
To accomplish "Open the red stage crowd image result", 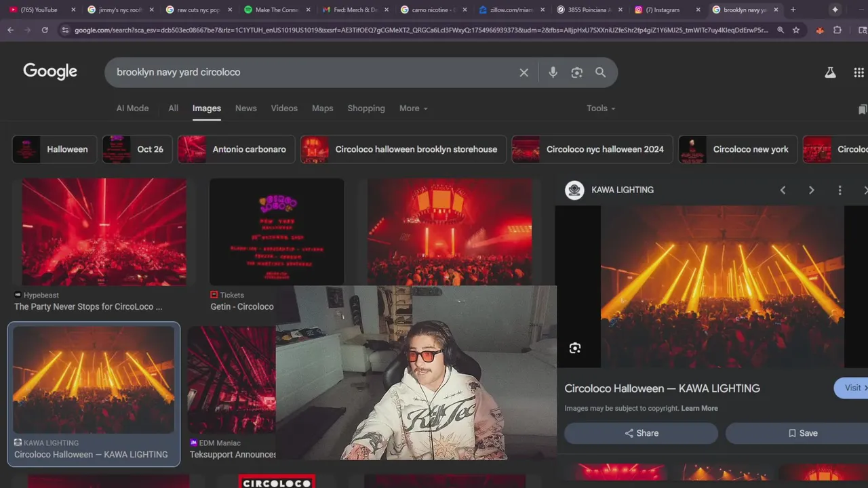I will (x=450, y=232).
